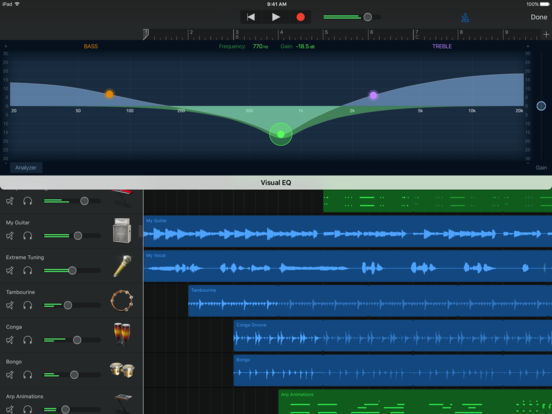Viewport: 552px width, 414px height.
Task: Start playback with the Play button
Action: [x=276, y=17]
